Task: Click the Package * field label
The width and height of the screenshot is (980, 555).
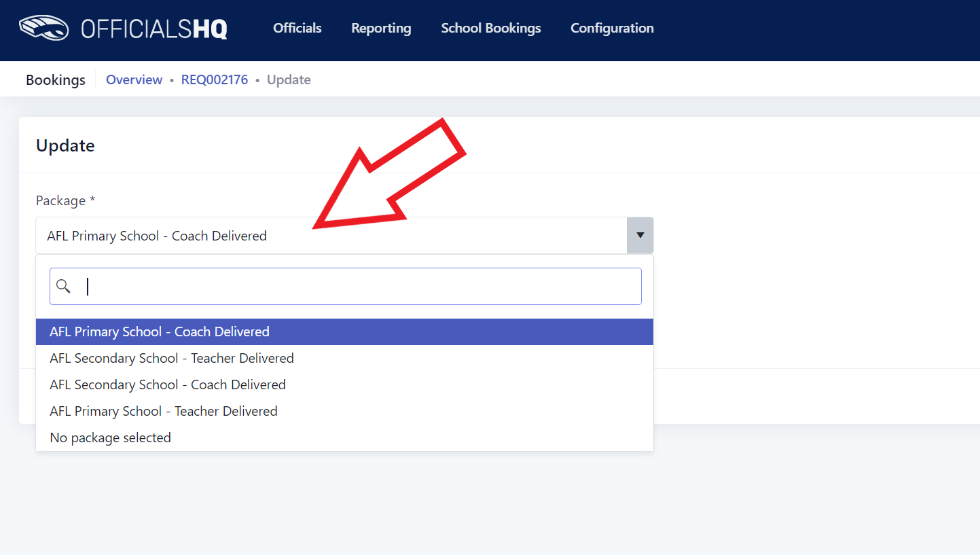Action: tap(66, 200)
